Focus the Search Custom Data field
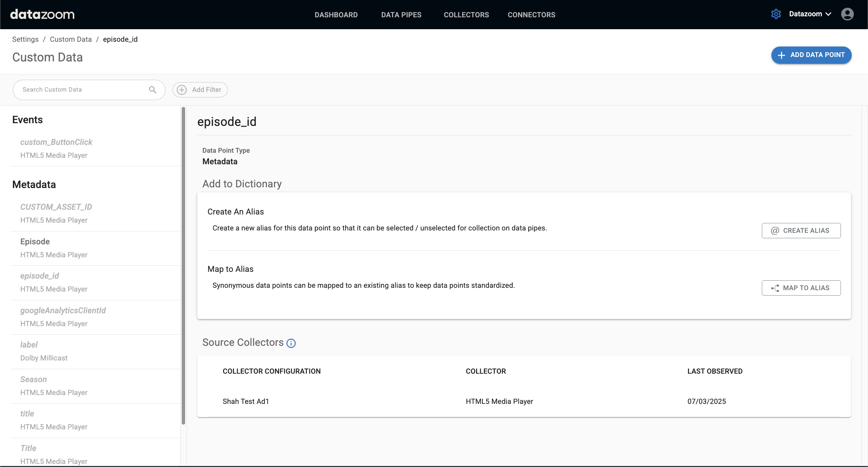The width and height of the screenshot is (868, 467). coord(81,90)
